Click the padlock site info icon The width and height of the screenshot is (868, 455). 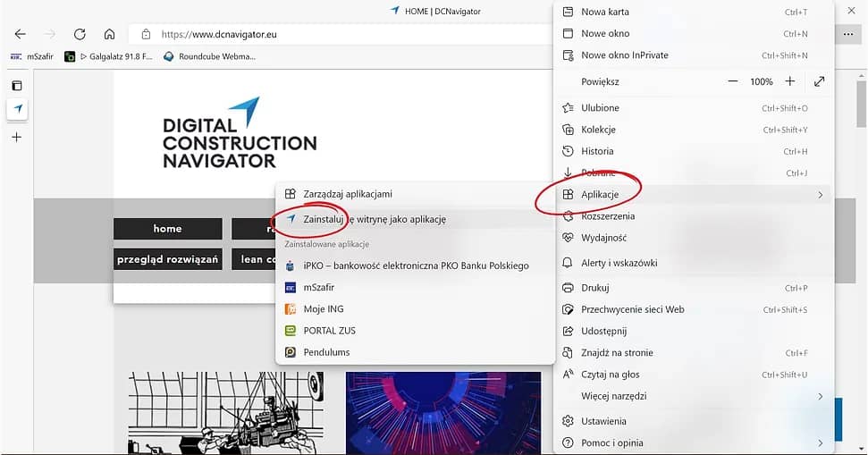146,34
